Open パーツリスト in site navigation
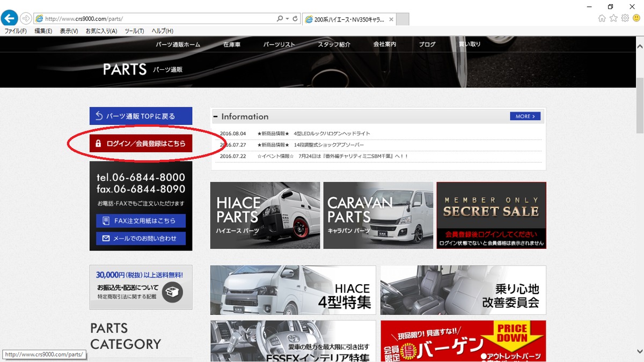The width and height of the screenshot is (644, 362). click(x=279, y=45)
